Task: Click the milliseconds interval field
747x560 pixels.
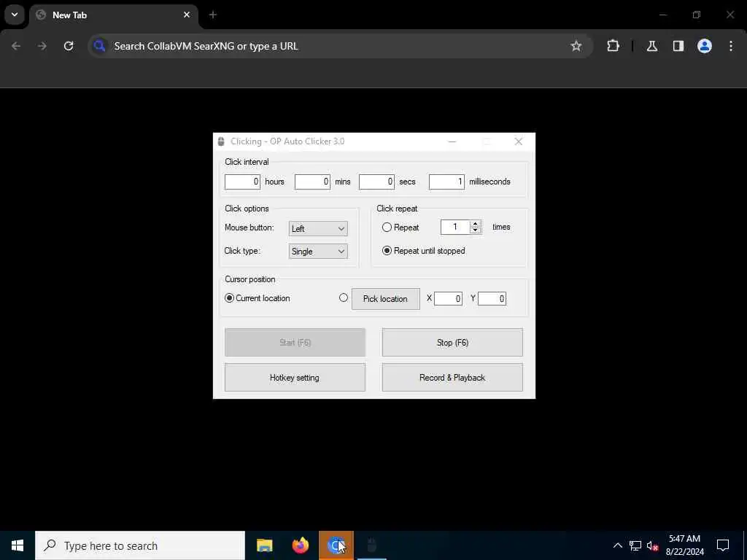Action: tap(446, 182)
